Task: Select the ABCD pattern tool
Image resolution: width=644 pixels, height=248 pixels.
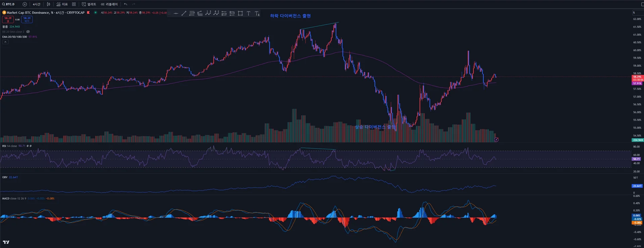Action: pos(216,13)
